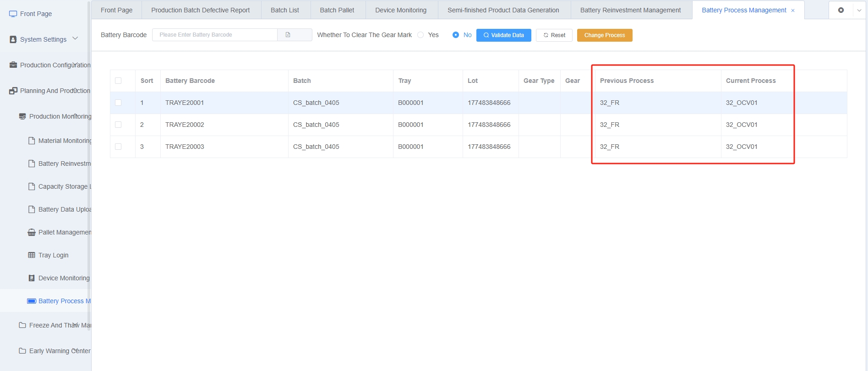Expand the Production Configuration chevron
Screen dimensions: 868x371
[x=75, y=64]
